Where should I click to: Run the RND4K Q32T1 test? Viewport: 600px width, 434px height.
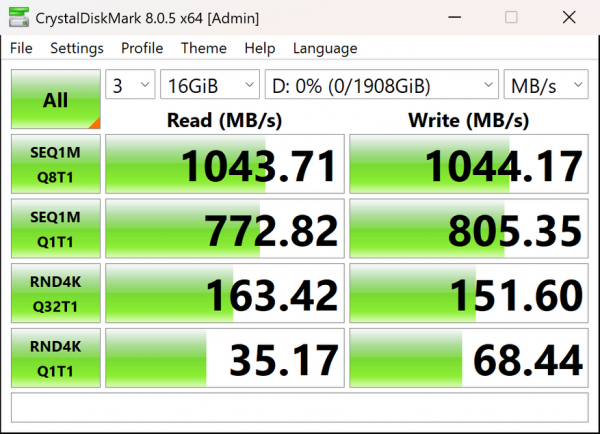pos(56,293)
